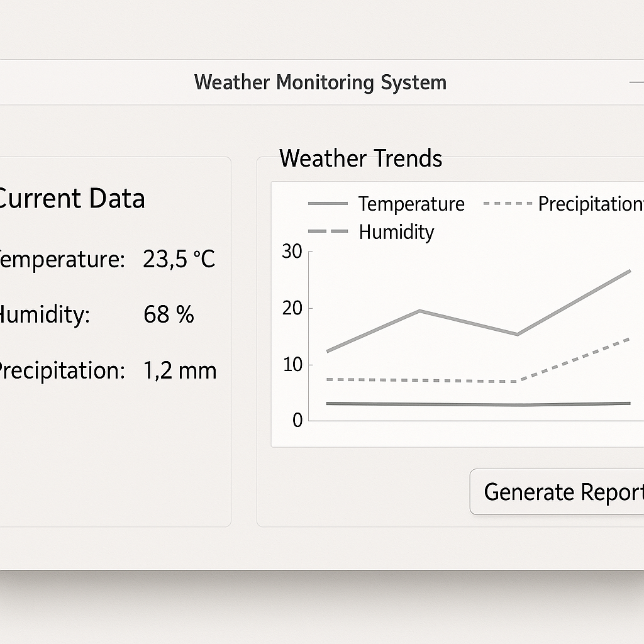The width and height of the screenshot is (644, 644).
Task: Select the Weather Trends header
Action: (362, 158)
